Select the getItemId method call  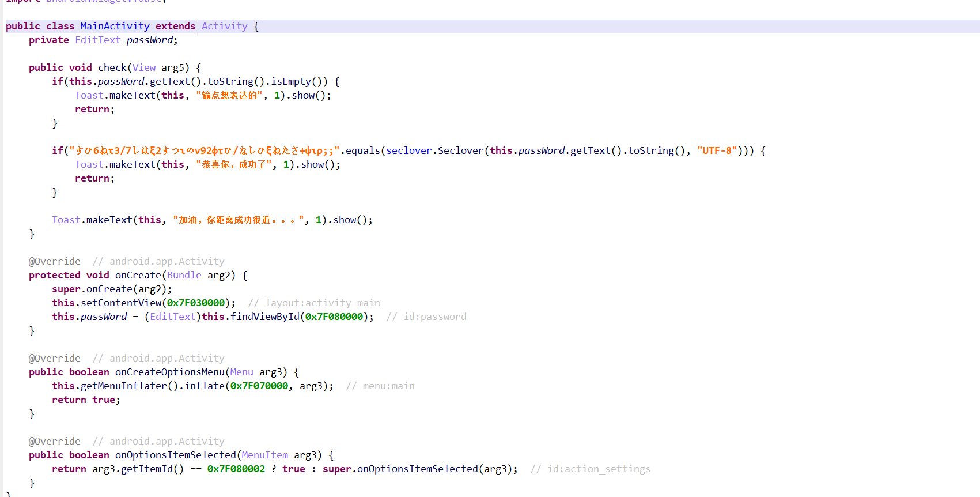pyautogui.click(x=146, y=469)
